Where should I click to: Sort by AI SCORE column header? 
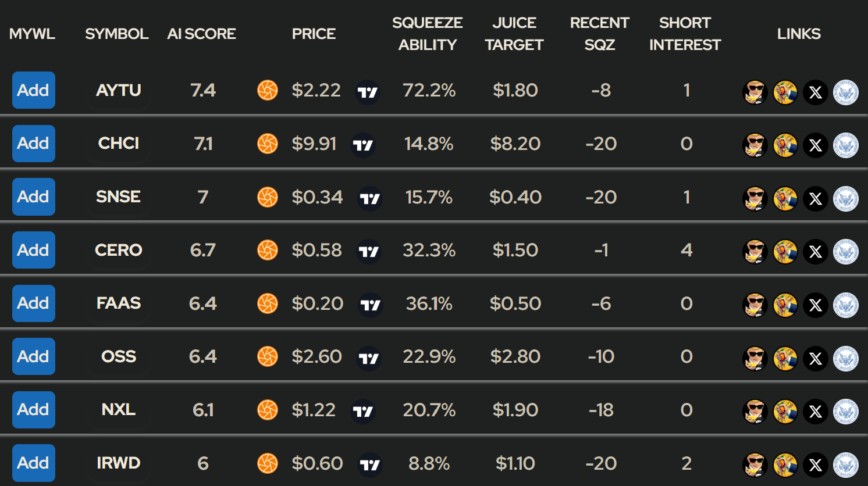(202, 34)
